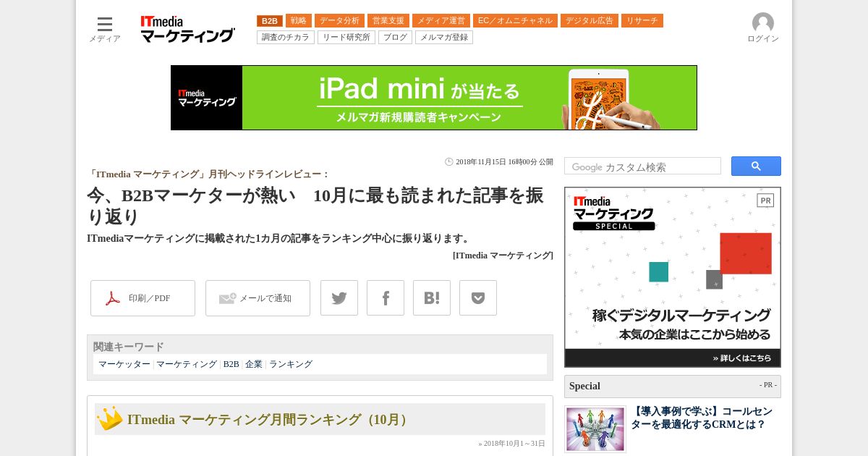This screenshot has width=868, height=456.
Task: Select the メディア運営 category tab
Action: [441, 21]
